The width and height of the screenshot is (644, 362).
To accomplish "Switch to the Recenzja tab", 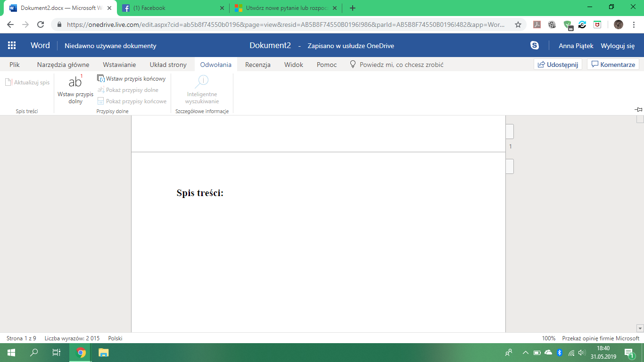I will click(258, 65).
